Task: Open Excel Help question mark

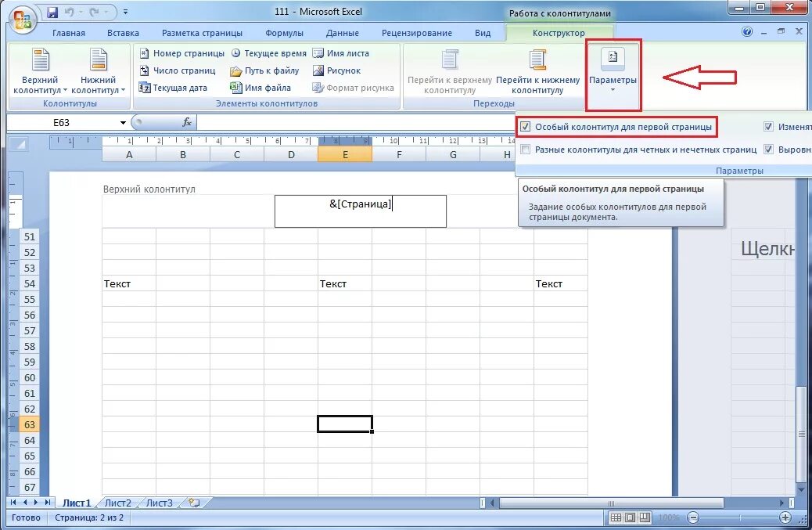Action: coord(747,32)
